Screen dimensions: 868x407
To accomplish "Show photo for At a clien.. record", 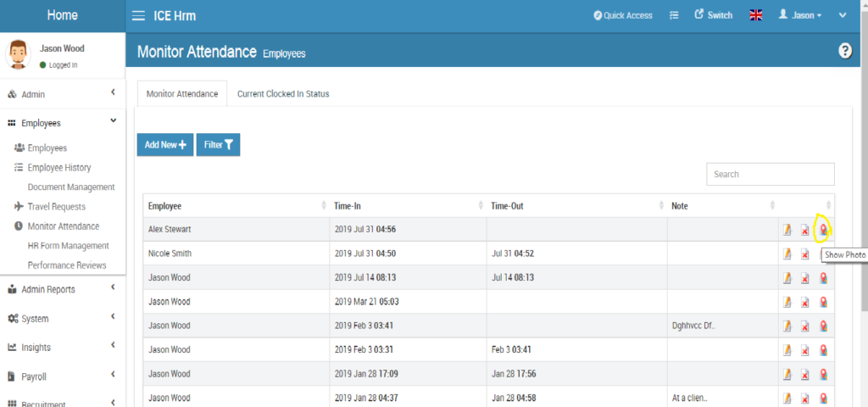I will tap(823, 399).
